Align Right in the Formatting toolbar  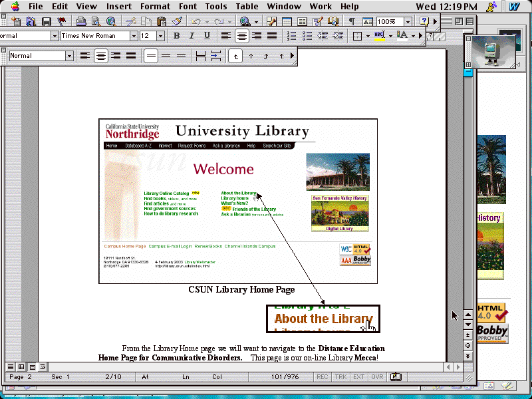coord(257,36)
